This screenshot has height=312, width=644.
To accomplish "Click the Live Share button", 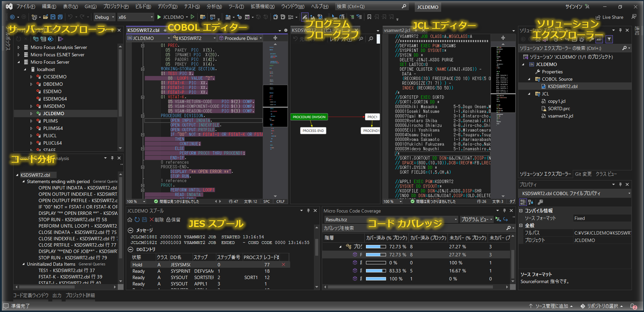I will [x=609, y=17].
